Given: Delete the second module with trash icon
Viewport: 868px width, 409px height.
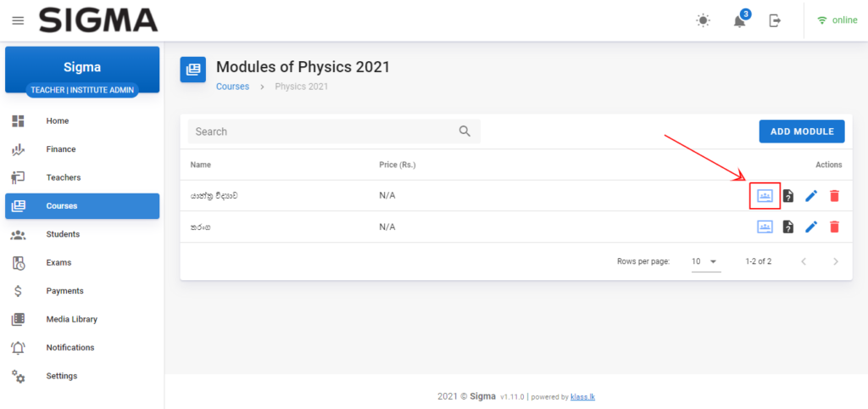Looking at the screenshot, I should coord(834,227).
